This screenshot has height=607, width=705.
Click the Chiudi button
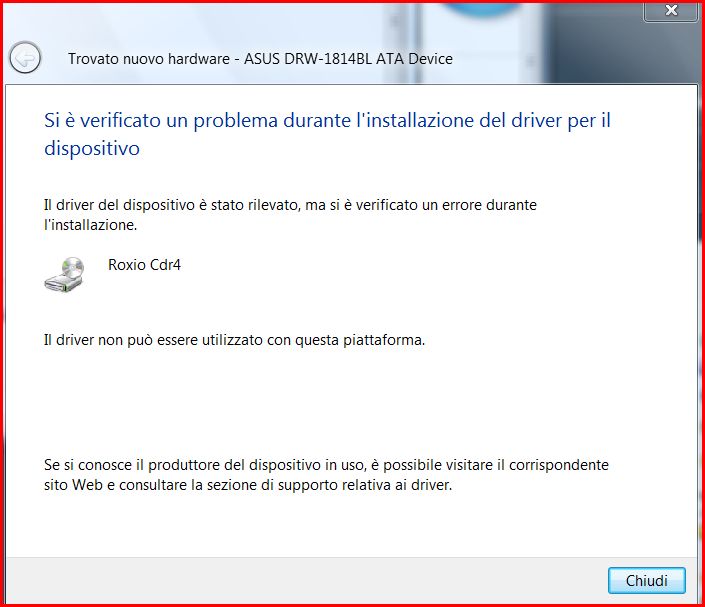pyautogui.click(x=647, y=580)
